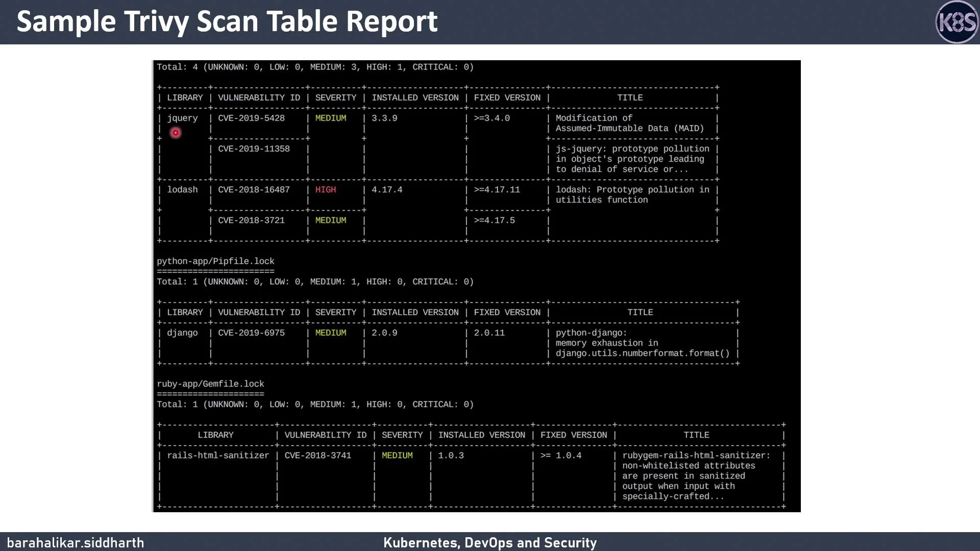Image resolution: width=980 pixels, height=551 pixels.
Task: Click the K8S logo in the top right corner
Action: (x=957, y=22)
